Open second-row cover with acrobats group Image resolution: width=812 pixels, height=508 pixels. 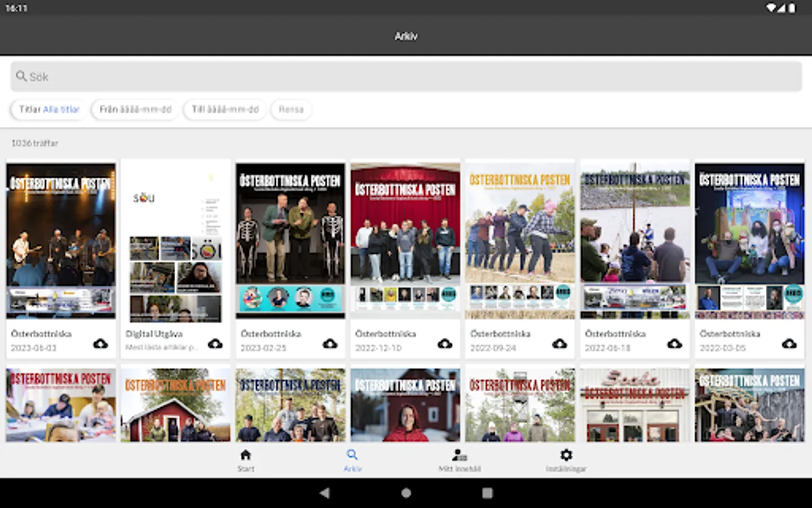tap(749, 405)
